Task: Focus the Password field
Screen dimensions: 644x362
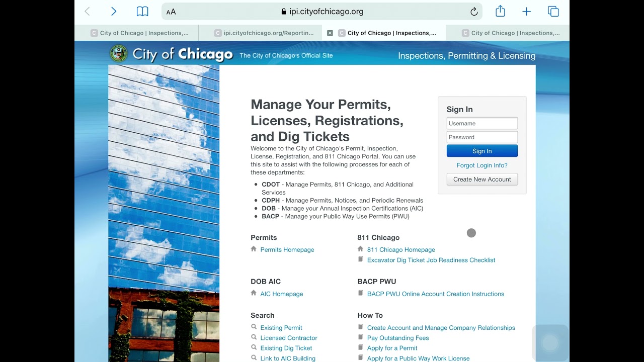Action: pos(482,137)
